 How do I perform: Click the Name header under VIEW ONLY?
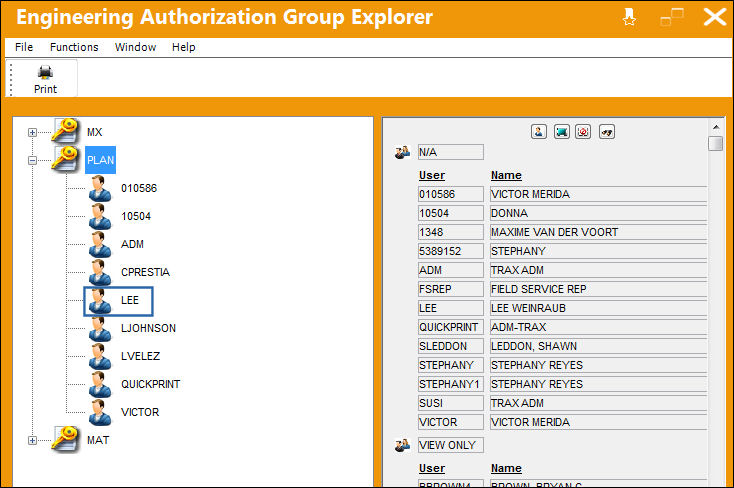pyautogui.click(x=506, y=468)
